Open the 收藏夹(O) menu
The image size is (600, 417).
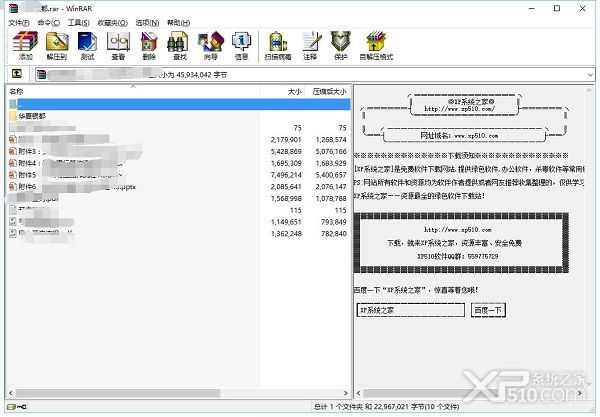click(x=112, y=23)
